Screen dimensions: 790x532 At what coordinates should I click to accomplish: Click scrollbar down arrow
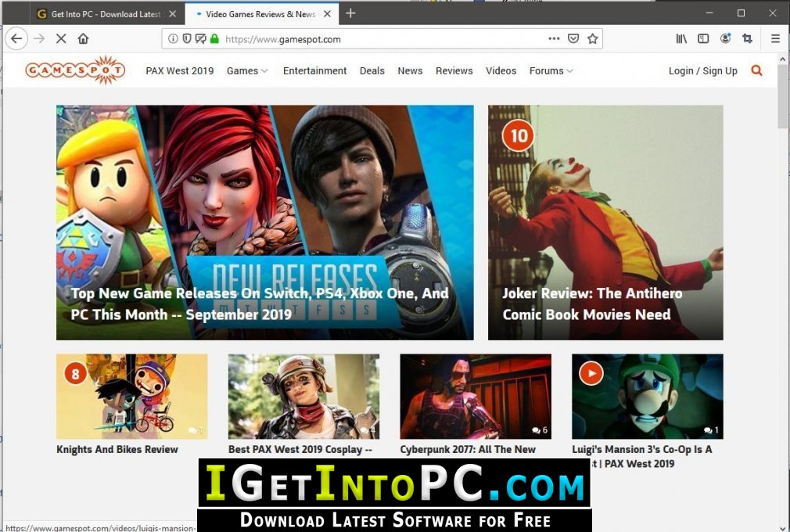click(783, 527)
